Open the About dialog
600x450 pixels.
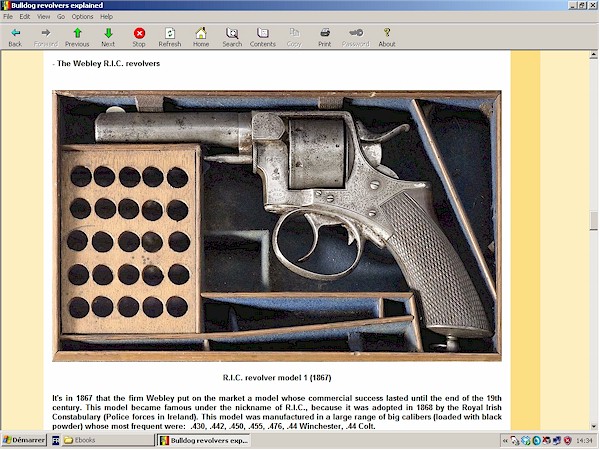pyautogui.click(x=387, y=38)
